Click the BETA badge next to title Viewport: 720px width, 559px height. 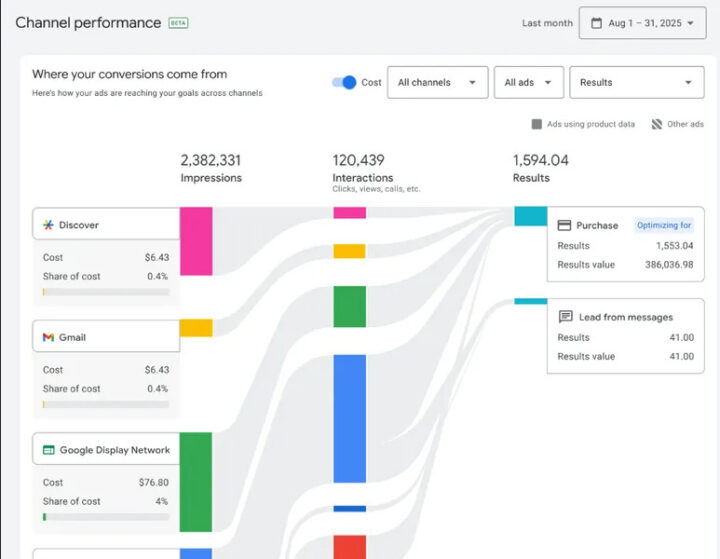click(x=178, y=23)
